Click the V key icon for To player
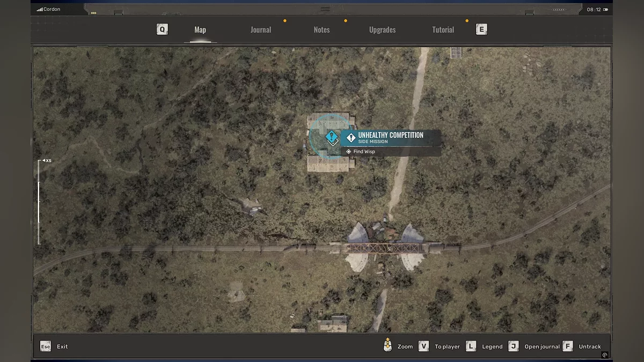This screenshot has height=362, width=644. [x=423, y=346]
